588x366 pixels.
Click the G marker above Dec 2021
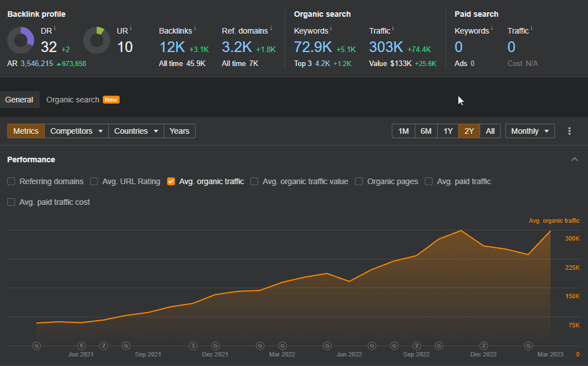[215, 346]
